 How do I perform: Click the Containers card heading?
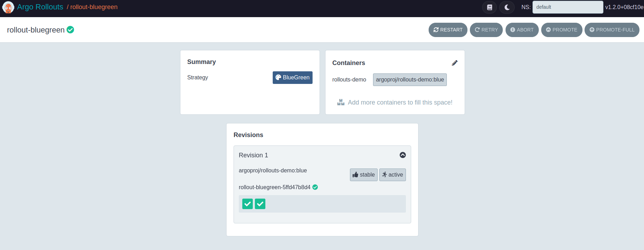[x=349, y=63]
